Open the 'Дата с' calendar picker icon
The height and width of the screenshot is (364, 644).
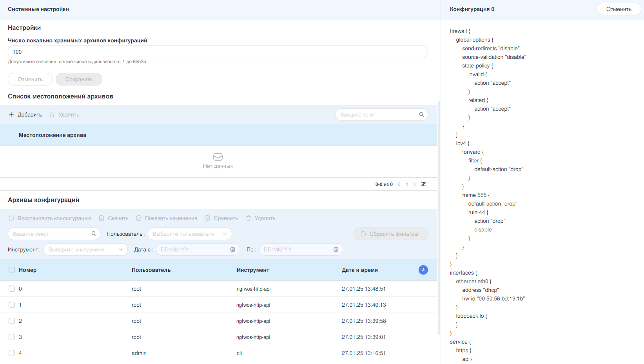tap(233, 249)
